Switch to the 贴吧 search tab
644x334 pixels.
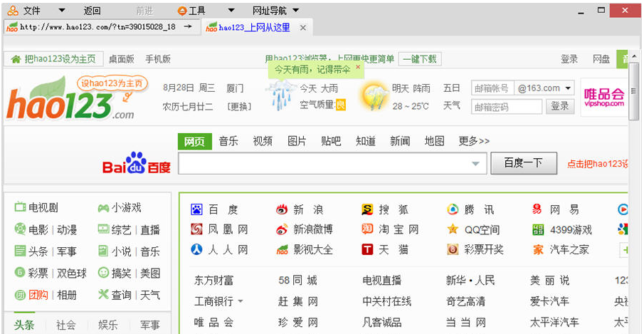point(331,141)
